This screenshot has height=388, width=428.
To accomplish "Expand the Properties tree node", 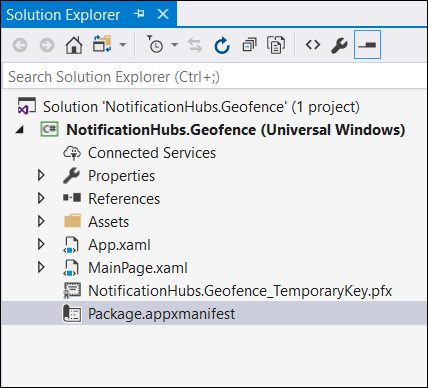I will pos(41,175).
